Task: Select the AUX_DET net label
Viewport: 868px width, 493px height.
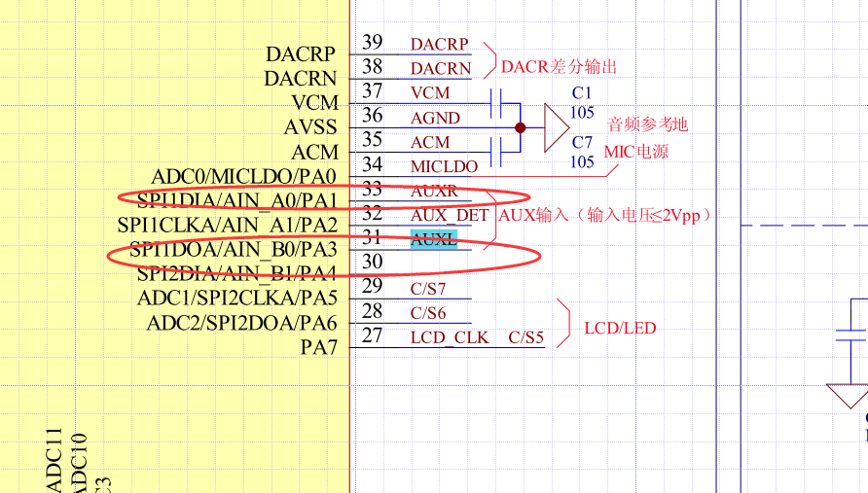Action: pyautogui.click(x=450, y=215)
